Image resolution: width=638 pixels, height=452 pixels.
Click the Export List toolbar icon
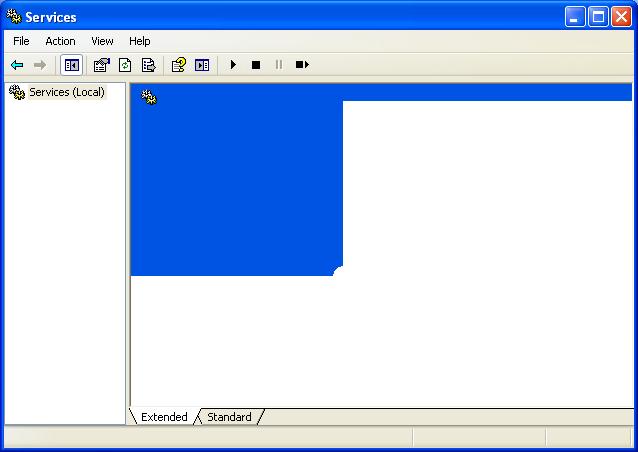tap(149, 65)
